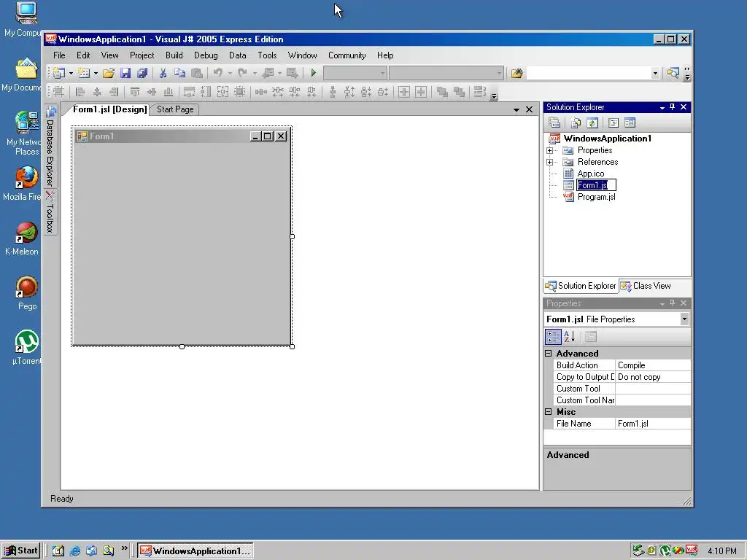Open the active documents list dropdown

pyautogui.click(x=516, y=109)
